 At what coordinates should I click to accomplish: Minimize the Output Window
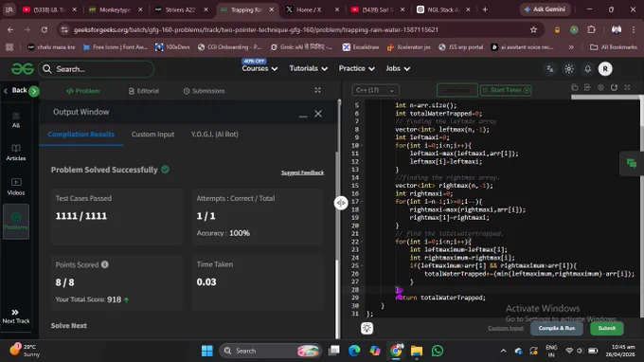tap(303, 117)
